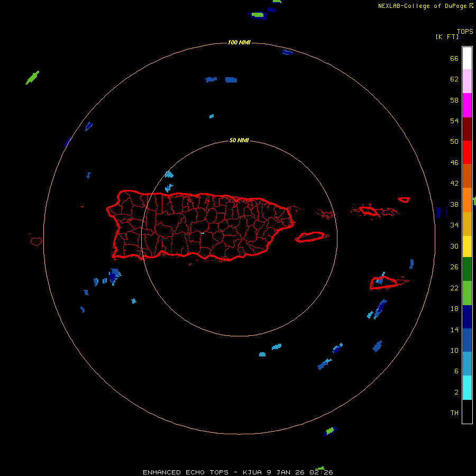
Task: Click the white swatch in the tops legend
Action: pos(467,58)
